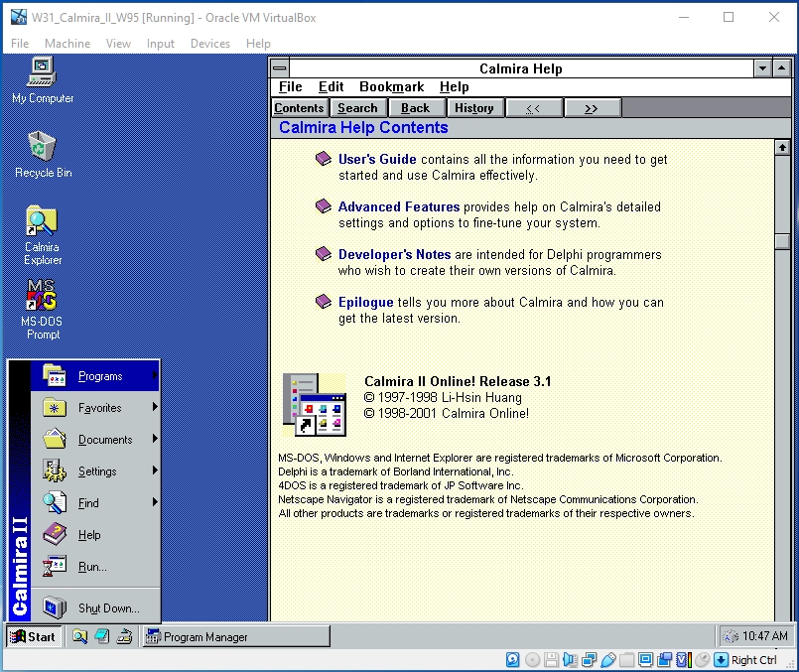The image size is (799, 672).
Task: Open the User's Guide help link
Action: pyautogui.click(x=377, y=159)
